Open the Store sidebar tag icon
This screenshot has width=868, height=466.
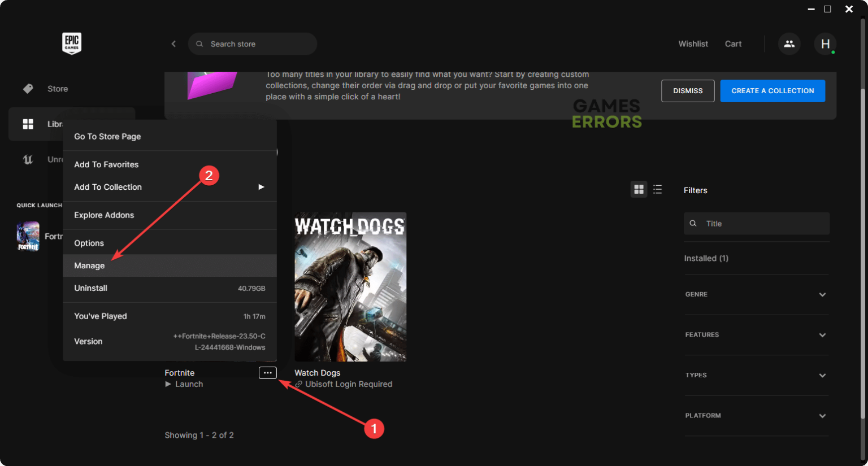(x=28, y=89)
